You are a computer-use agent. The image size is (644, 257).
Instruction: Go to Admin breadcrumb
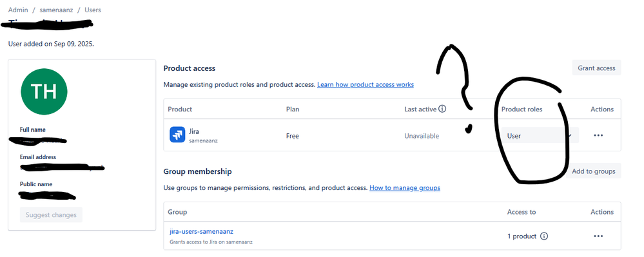point(17,10)
